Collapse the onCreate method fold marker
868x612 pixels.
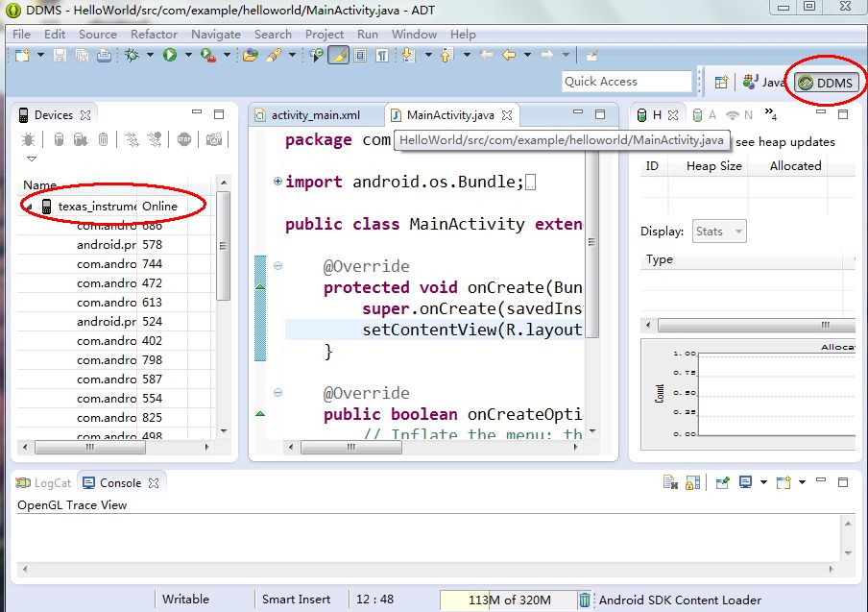[277, 266]
